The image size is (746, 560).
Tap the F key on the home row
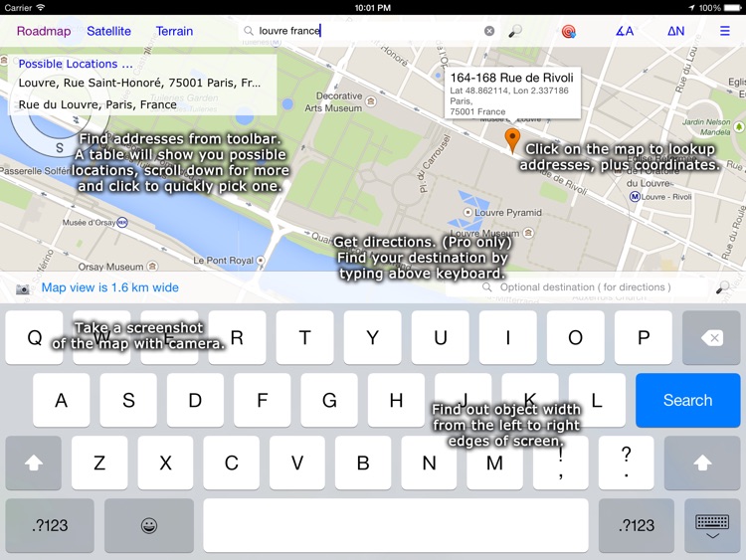pos(263,400)
